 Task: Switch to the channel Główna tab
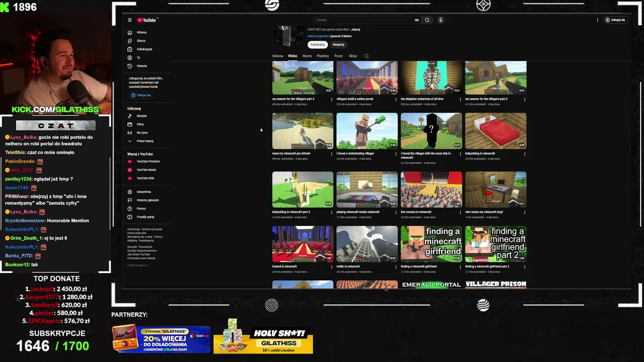(278, 56)
